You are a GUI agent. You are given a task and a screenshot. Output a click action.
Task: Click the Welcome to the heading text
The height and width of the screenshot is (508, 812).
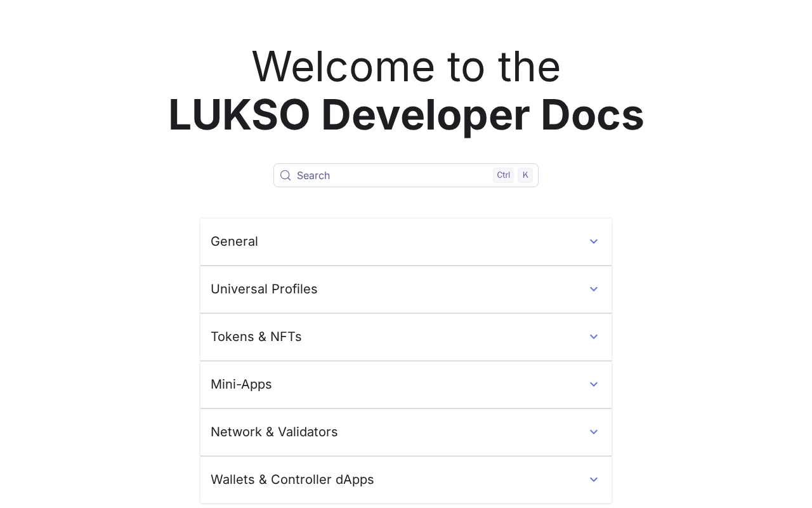pos(406,66)
